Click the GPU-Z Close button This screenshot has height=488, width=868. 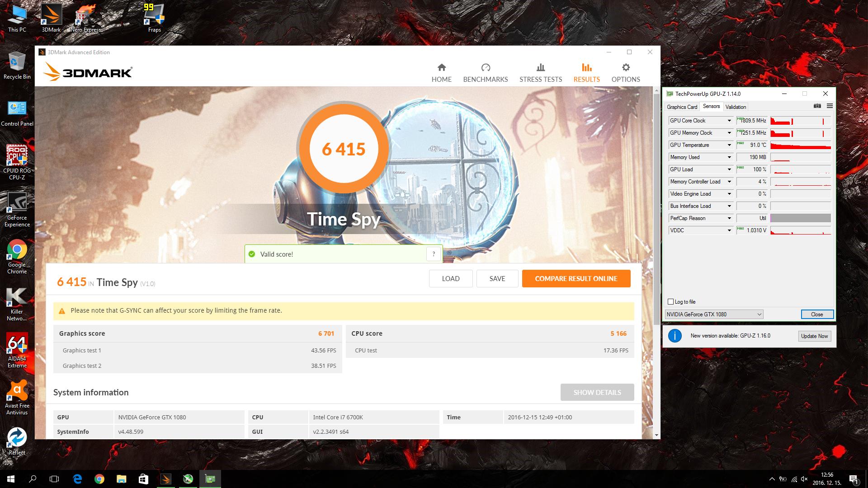pyautogui.click(x=817, y=314)
